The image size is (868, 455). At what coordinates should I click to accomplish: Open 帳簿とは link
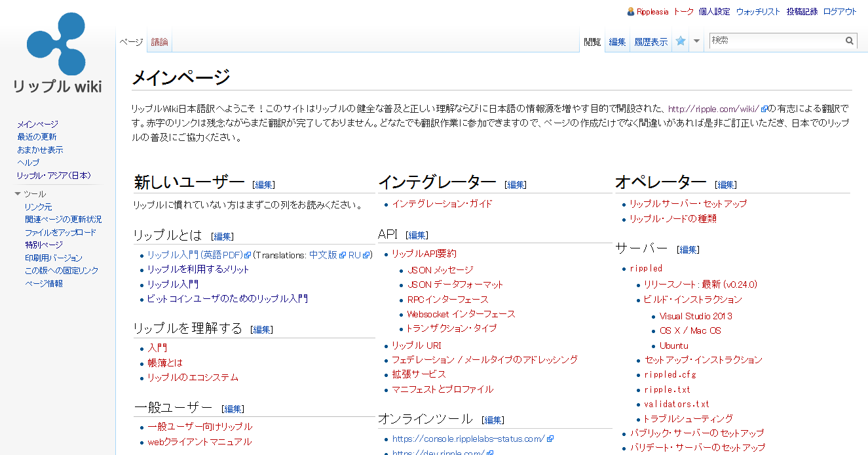[165, 363]
